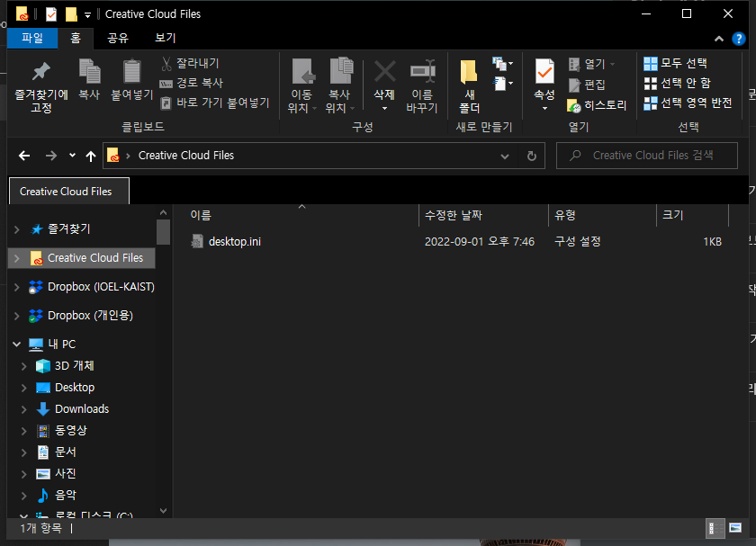Collapse the 내 PC tree node
756x546 pixels.
[17, 345]
